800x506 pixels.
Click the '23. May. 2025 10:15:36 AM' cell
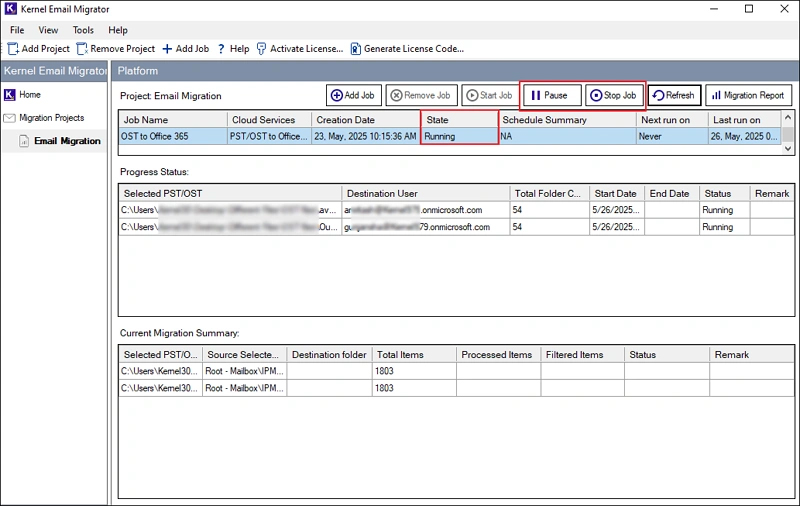pyautogui.click(x=365, y=136)
